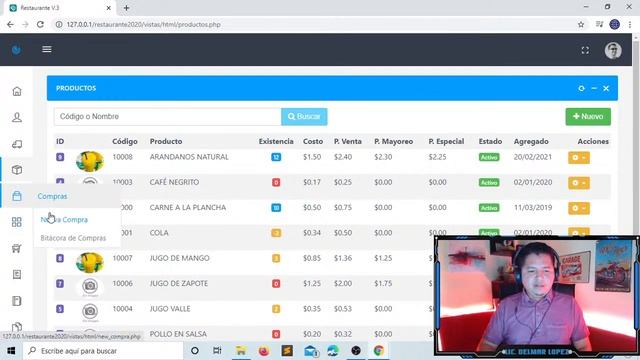Select Bitácora de Compras submenu entry
640x360 pixels.
pos(73,238)
